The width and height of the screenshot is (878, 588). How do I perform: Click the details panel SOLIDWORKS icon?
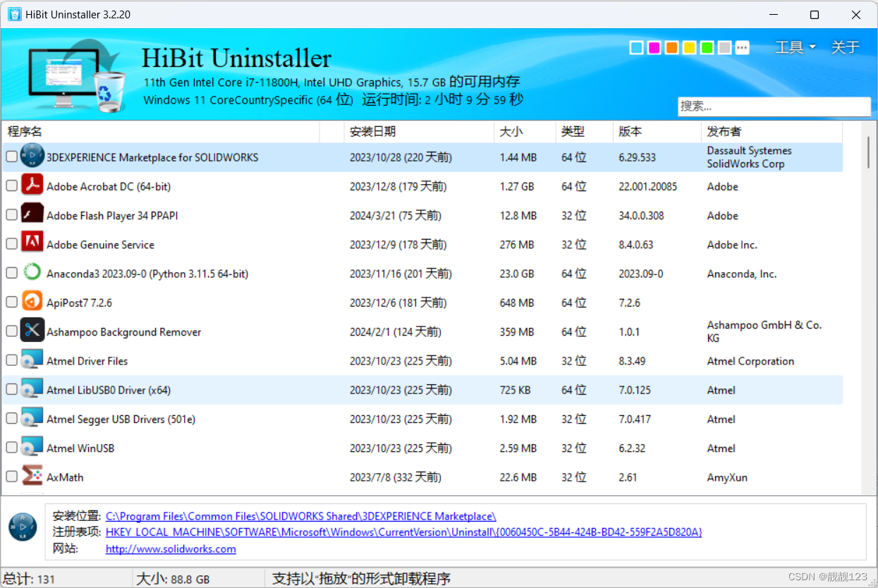pyautogui.click(x=23, y=527)
